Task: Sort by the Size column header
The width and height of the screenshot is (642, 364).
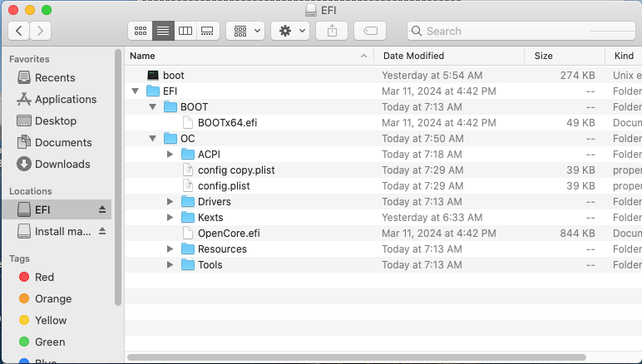Action: click(565, 56)
